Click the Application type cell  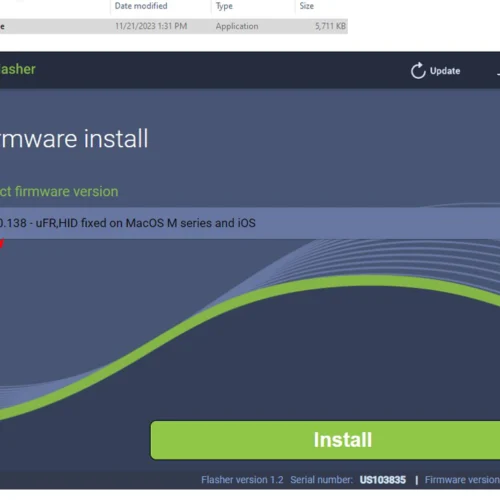[x=237, y=26]
